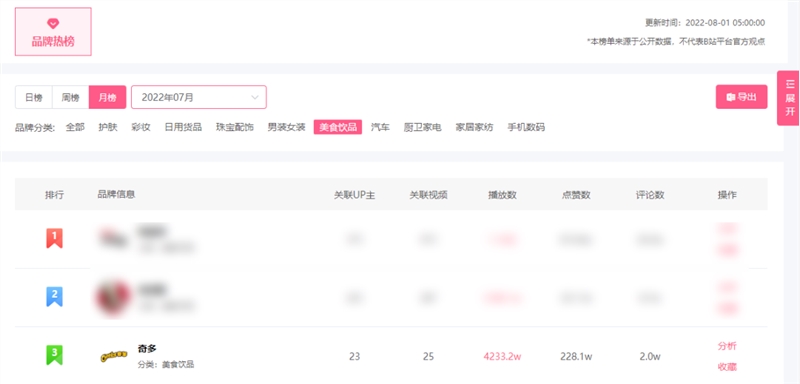Choose the 汽车 category filter

pyautogui.click(x=380, y=127)
